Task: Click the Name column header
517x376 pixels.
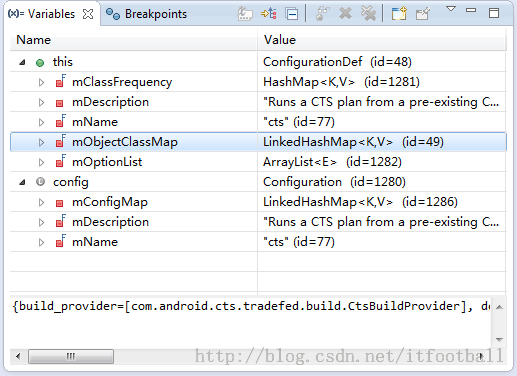Action: tap(134, 40)
